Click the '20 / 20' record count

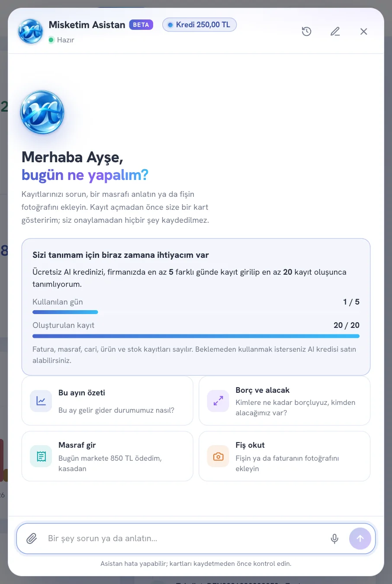point(347,325)
